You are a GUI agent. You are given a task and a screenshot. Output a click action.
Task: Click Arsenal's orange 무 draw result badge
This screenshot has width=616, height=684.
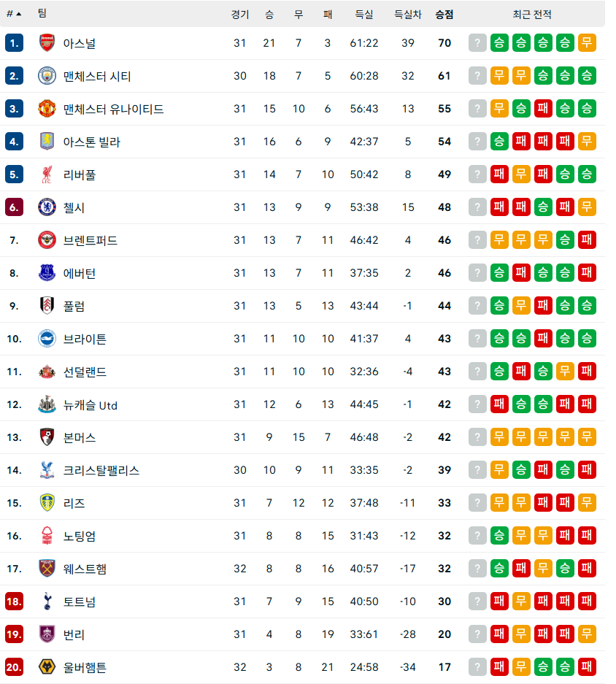pyautogui.click(x=587, y=43)
